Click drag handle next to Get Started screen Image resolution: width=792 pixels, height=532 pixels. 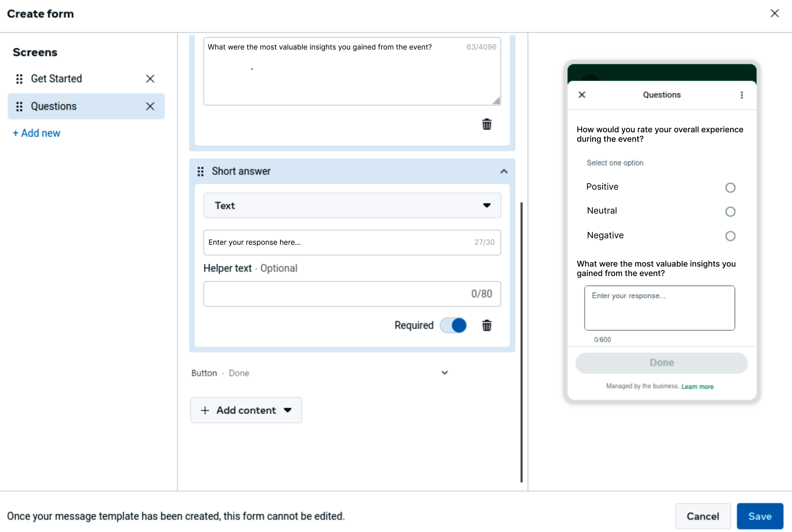coord(19,79)
